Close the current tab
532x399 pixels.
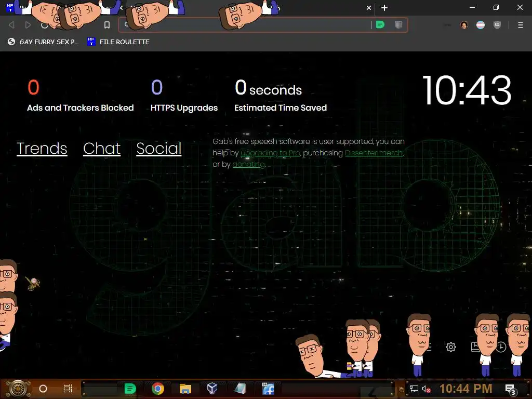[369, 8]
